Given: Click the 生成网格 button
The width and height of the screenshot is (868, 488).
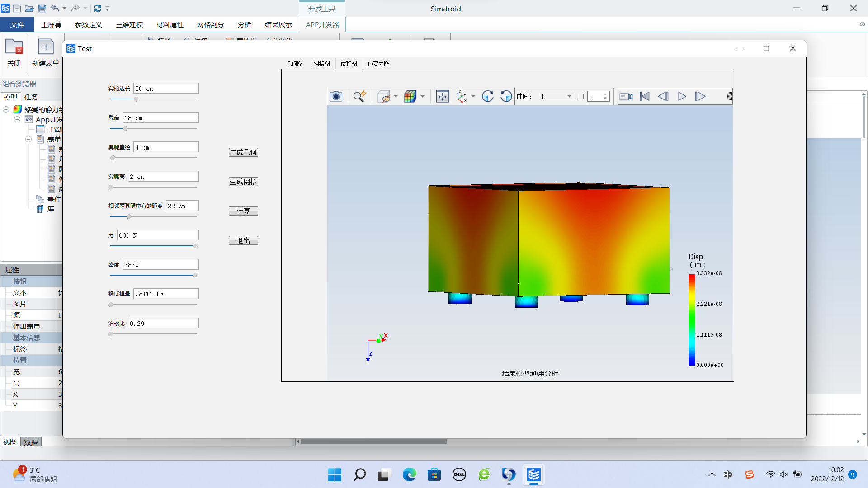Looking at the screenshot, I should click(243, 182).
